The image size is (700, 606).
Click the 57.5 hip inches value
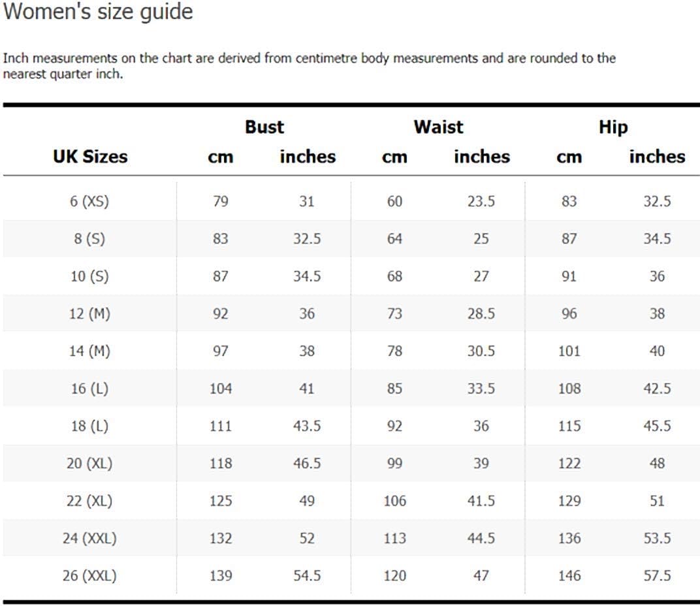pos(657,576)
